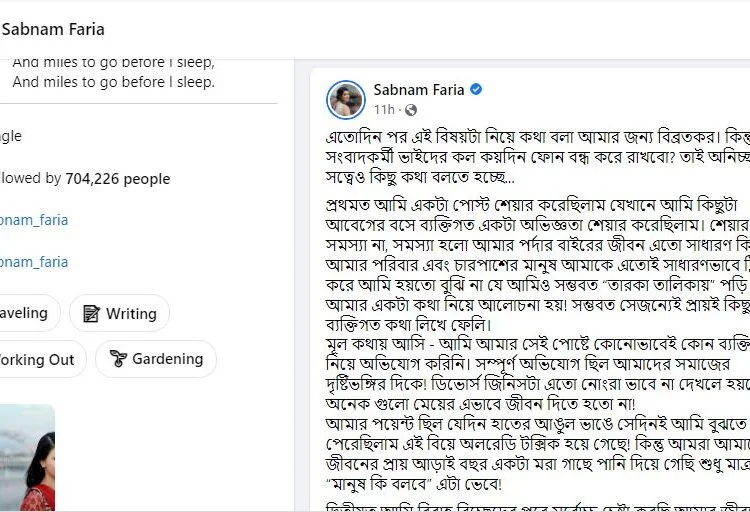Click the blue verified badge icon
This screenshot has width=750, height=512.
point(476,89)
